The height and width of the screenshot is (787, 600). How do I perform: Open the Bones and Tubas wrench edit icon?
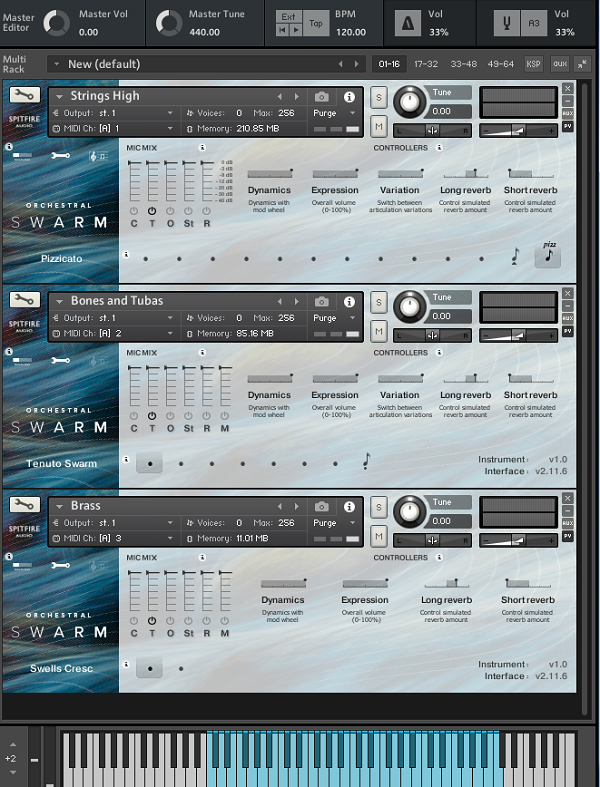coord(25,300)
